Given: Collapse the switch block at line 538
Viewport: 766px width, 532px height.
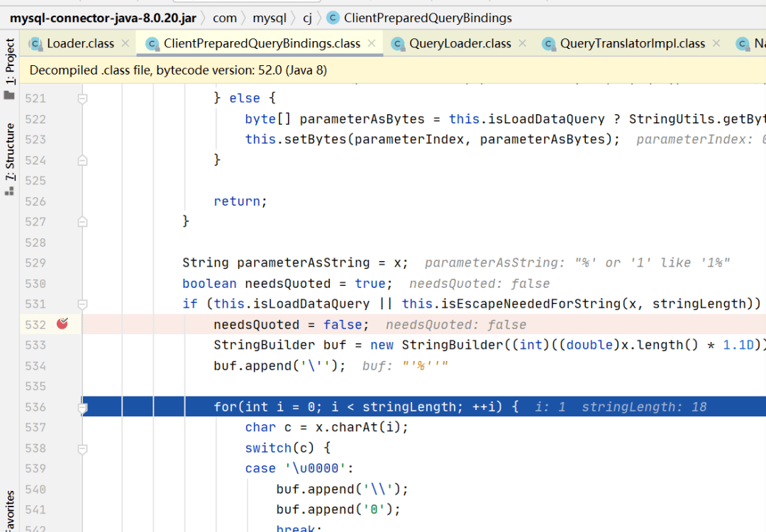Looking at the screenshot, I should [x=82, y=448].
